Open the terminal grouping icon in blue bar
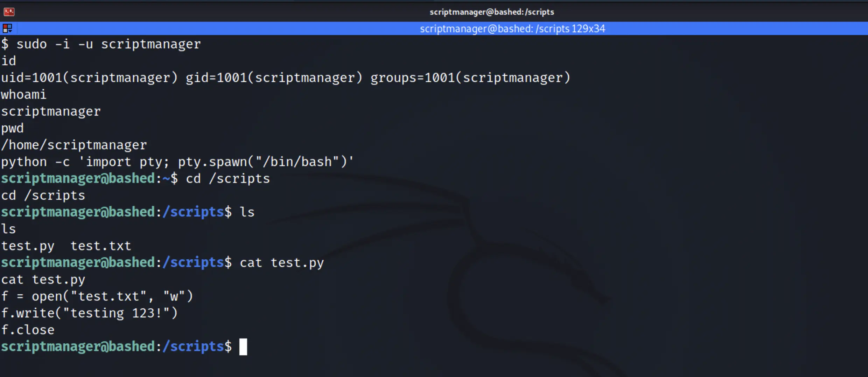The image size is (868, 377). click(x=7, y=28)
